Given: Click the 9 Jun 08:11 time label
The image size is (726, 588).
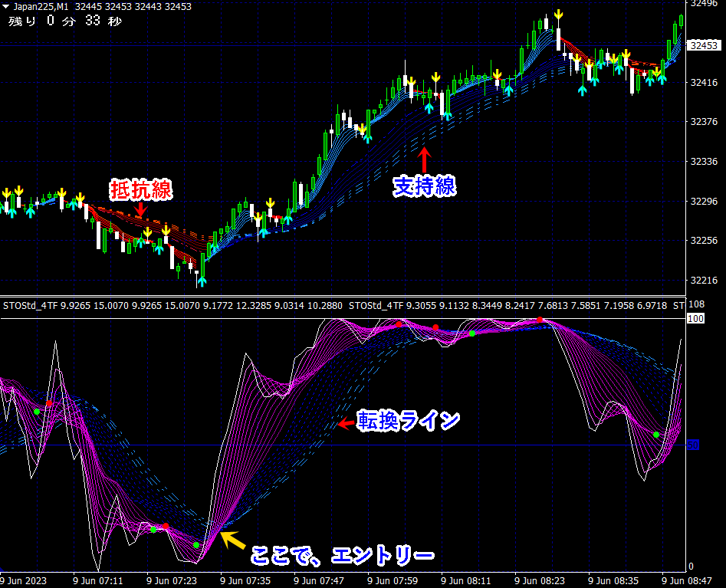Looking at the screenshot, I should pyautogui.click(x=466, y=580).
